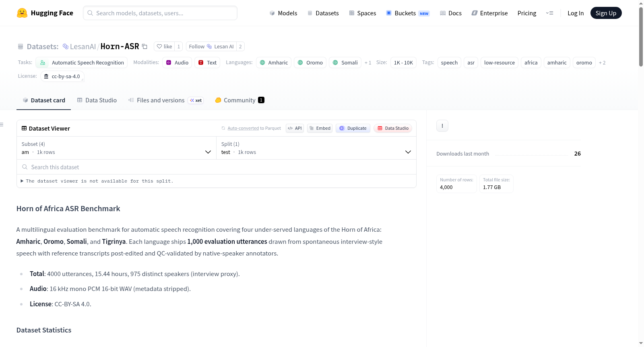Open the Log In page
Viewport: 644px width, 347px height.
(576, 13)
